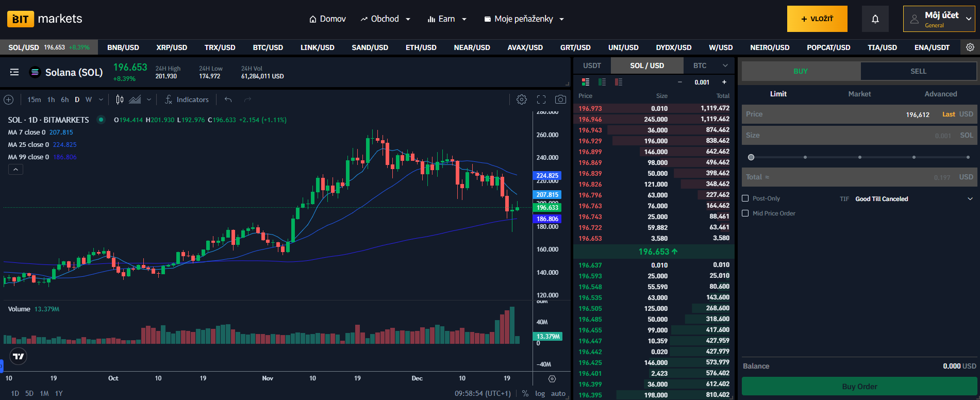Image resolution: width=980 pixels, height=400 pixels.
Task: Click the add symbol compare plus icon
Action: tap(9, 99)
